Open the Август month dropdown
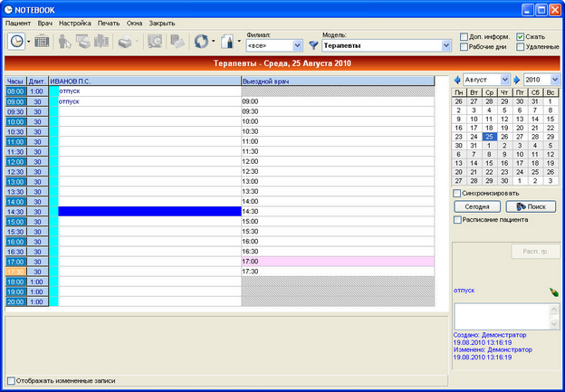Viewport: 565px width, 392px height. (x=505, y=80)
